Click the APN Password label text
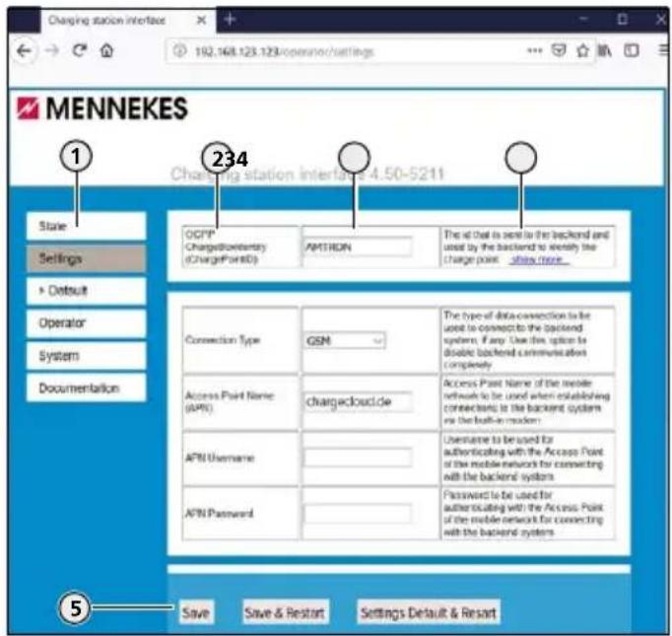Viewport: 672px width, 636px height. pos(219,514)
